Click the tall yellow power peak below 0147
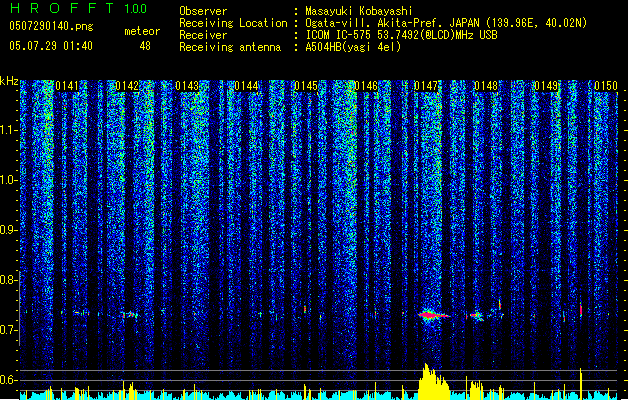The image size is (629, 400). pos(433,382)
